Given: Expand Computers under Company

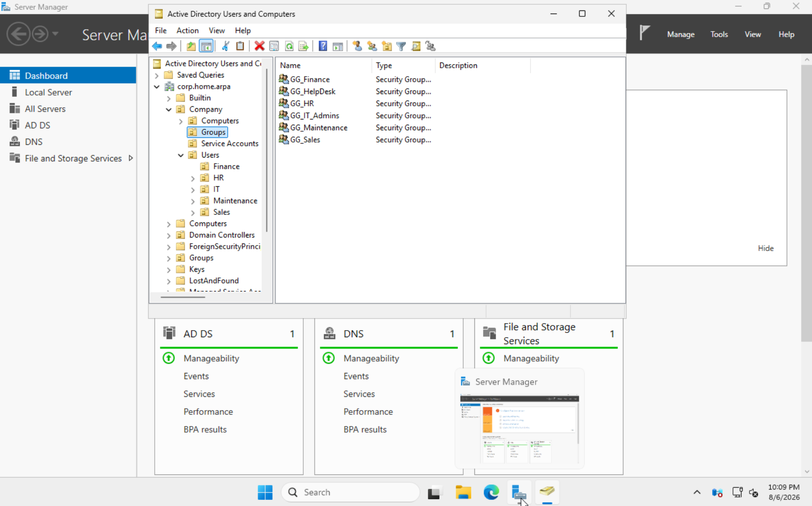Looking at the screenshot, I should pyautogui.click(x=181, y=121).
